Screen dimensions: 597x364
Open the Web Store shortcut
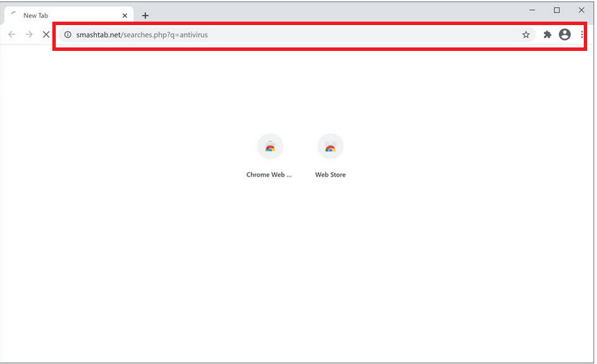coord(331,156)
